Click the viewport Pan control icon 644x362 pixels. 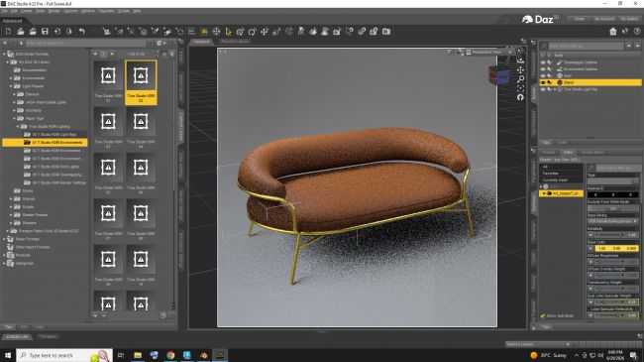pyautogui.click(x=520, y=70)
